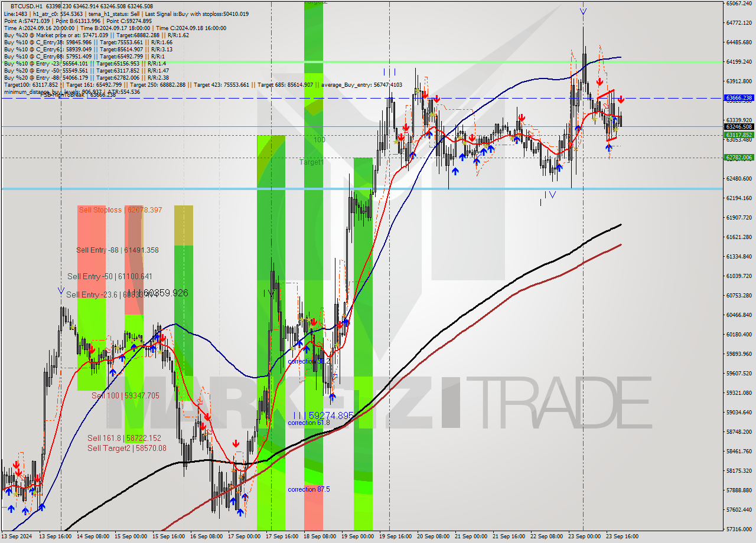Click the 64199.240 price axis value
This screenshot has height=543, width=756.
click(739, 61)
